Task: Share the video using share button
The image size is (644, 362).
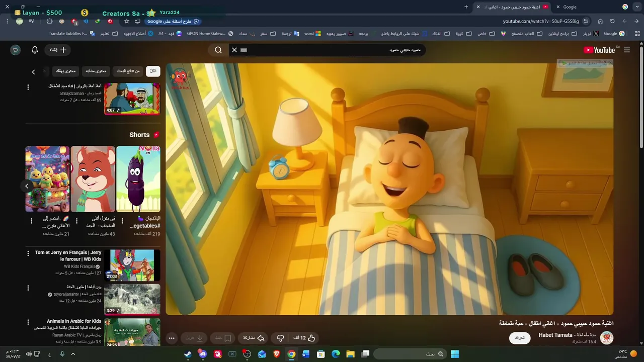Action: [254, 338]
